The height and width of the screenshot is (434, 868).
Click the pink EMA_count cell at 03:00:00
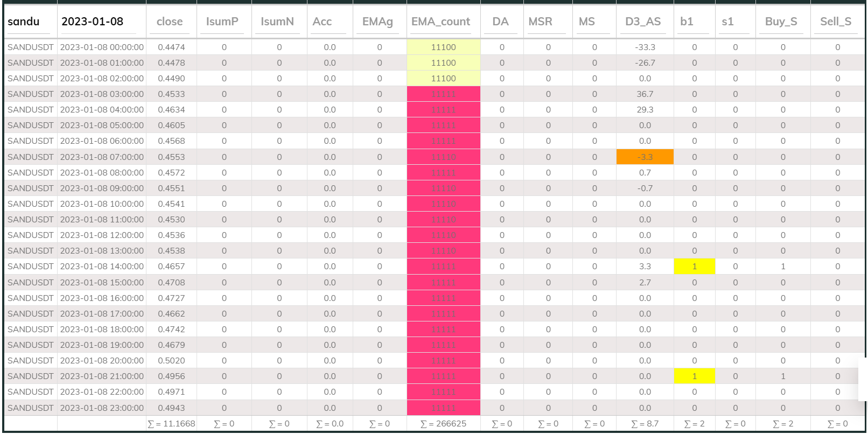point(443,94)
